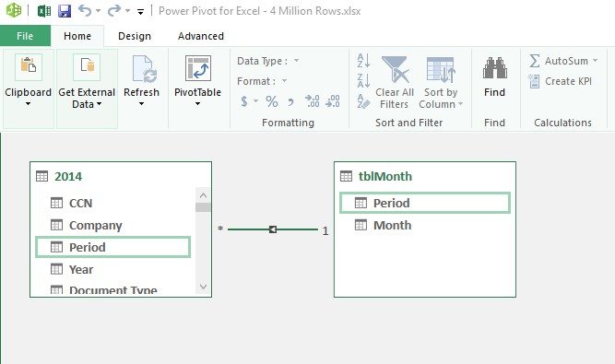
Task: Increase decimal places
Action: pos(313,101)
